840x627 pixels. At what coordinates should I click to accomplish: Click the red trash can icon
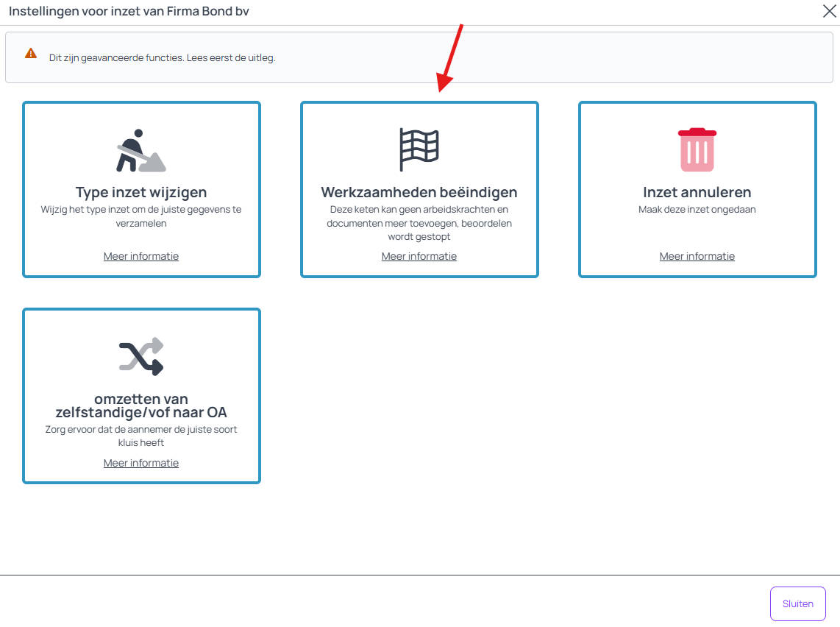pyautogui.click(x=697, y=149)
